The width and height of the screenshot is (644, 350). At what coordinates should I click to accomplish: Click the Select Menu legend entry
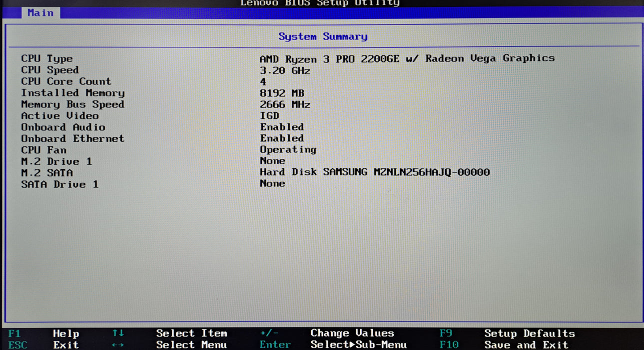pos(191,345)
